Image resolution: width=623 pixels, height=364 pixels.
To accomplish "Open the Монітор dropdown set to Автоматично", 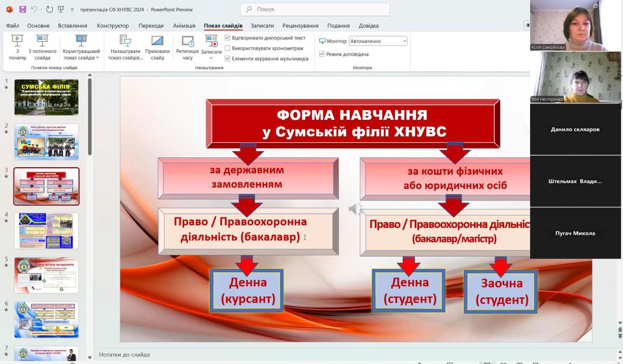I will pyautogui.click(x=378, y=41).
